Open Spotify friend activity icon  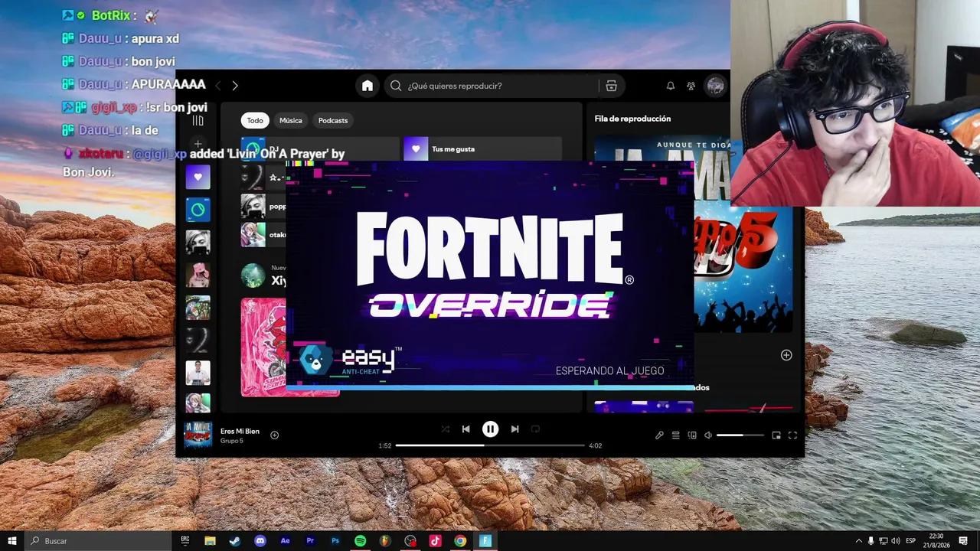click(691, 86)
